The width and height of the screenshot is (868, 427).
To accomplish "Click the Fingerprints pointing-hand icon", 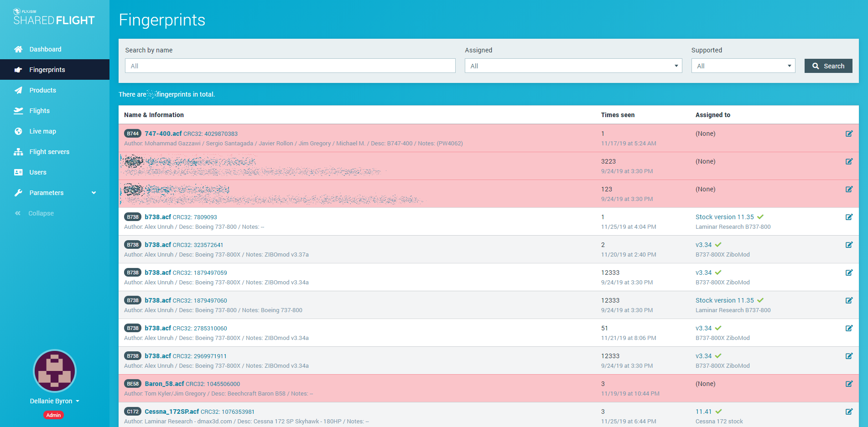I will (x=18, y=70).
